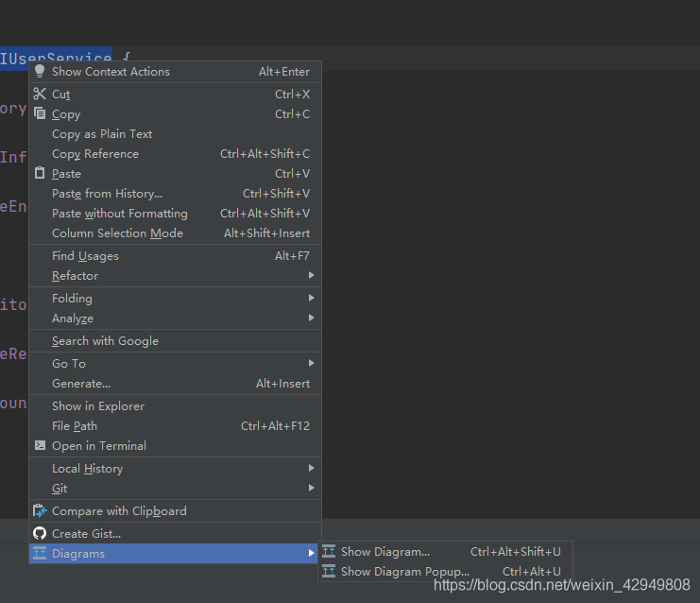Click the Compare with Clipboard label
Image resolution: width=700 pixels, height=603 pixels.
click(x=119, y=511)
